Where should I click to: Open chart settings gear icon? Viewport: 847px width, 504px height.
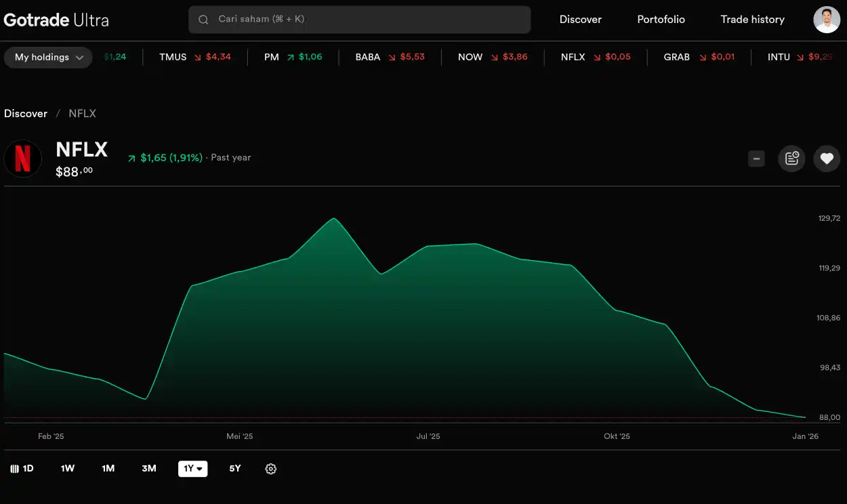coord(271,469)
